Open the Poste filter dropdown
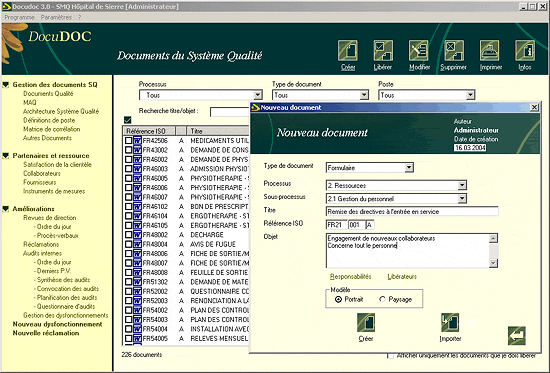Viewport: 550px width, 373px height. (x=470, y=95)
